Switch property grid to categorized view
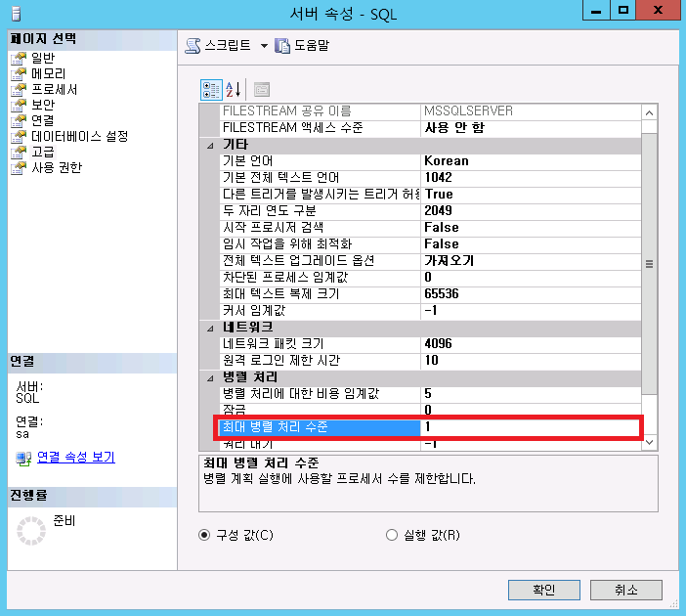 click(x=211, y=90)
